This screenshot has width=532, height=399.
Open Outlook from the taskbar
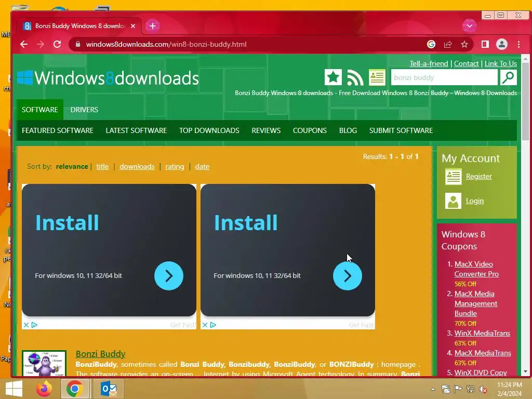click(109, 389)
